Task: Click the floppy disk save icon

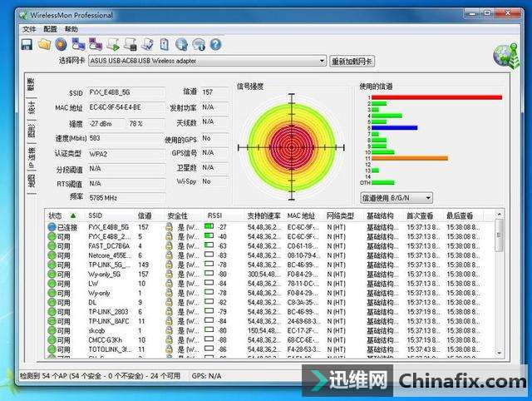Action: pos(27,44)
